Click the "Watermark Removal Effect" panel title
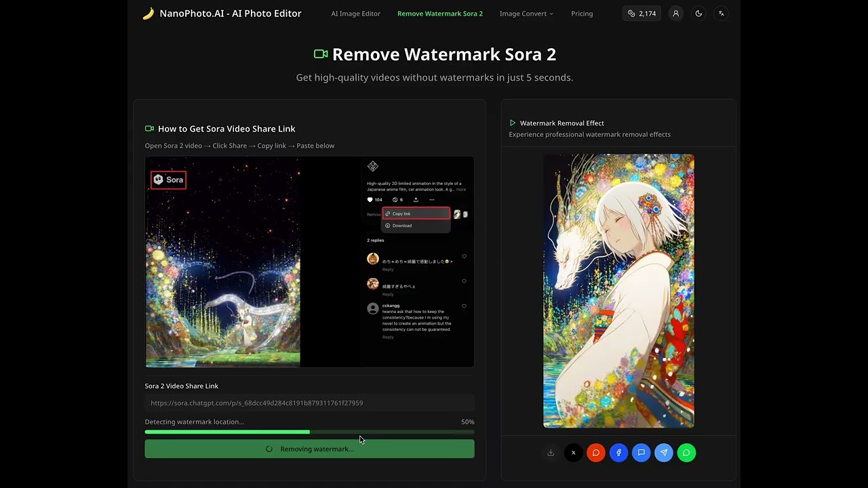Screen dimensions: 868x488 coord(562,123)
